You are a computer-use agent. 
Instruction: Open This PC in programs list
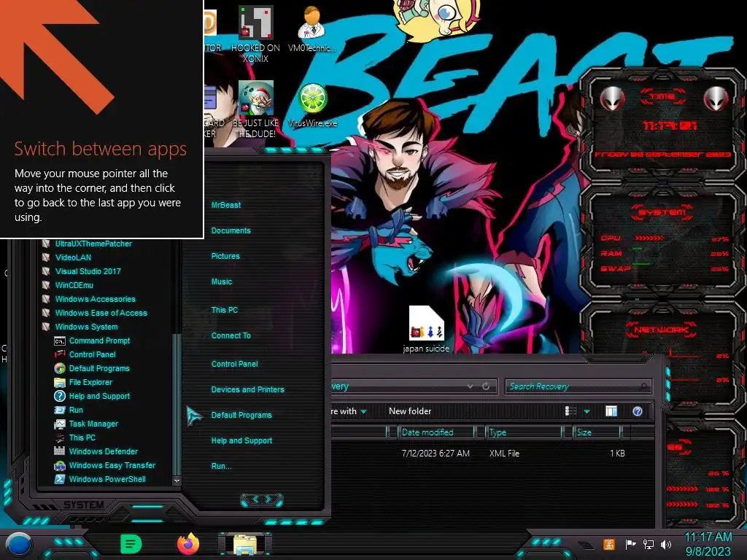click(x=82, y=437)
